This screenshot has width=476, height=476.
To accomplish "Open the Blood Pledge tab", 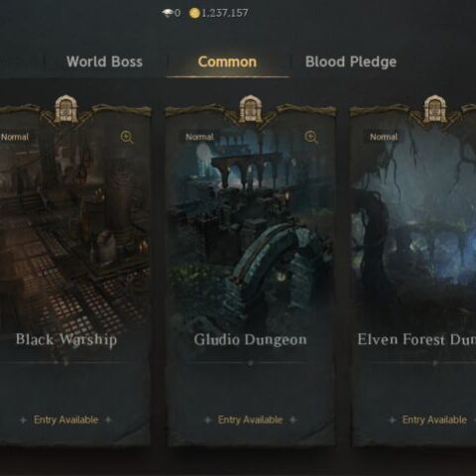I will coord(351,61).
